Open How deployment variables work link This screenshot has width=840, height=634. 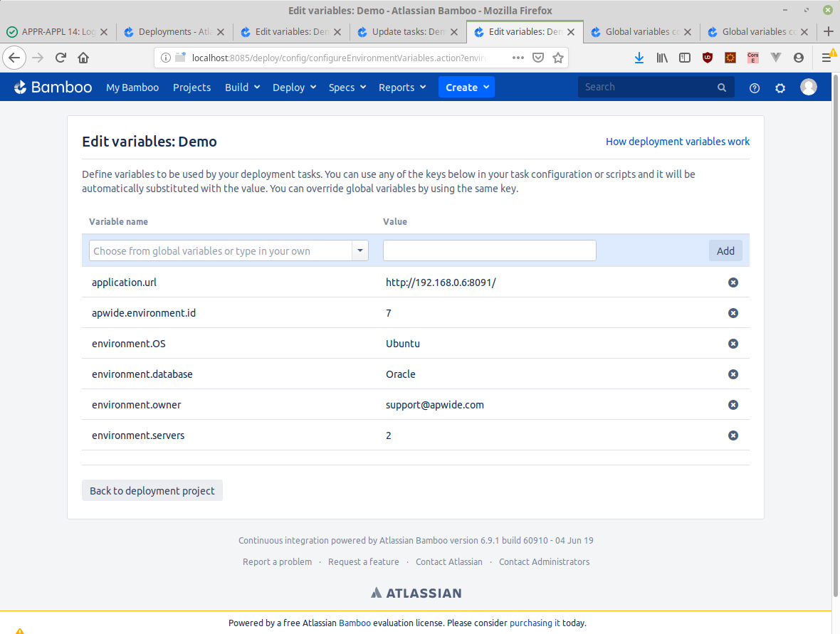pyautogui.click(x=677, y=142)
